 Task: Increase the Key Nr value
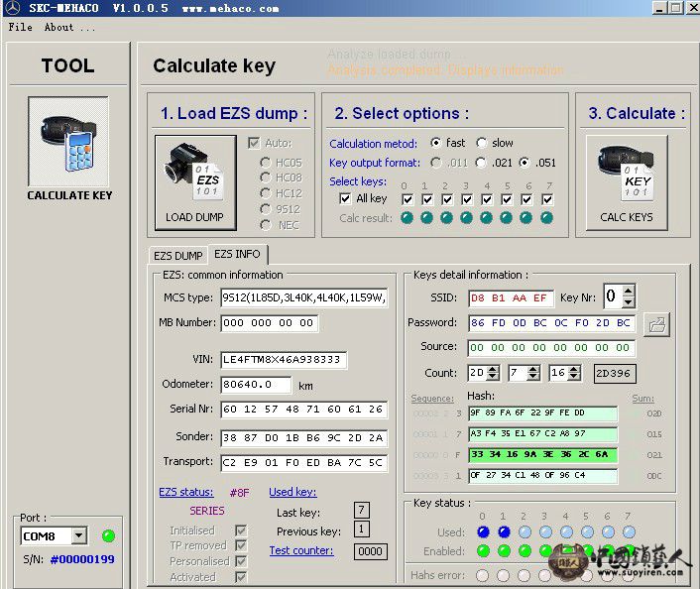[x=629, y=291]
